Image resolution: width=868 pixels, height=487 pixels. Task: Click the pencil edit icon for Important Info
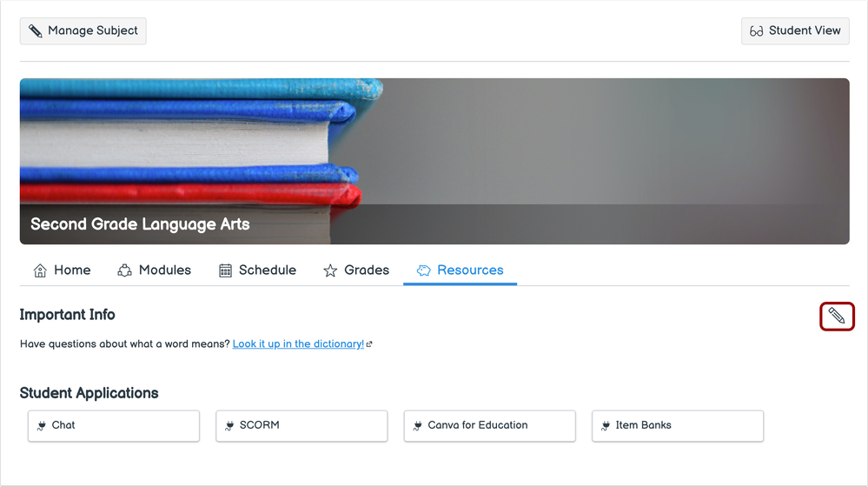coord(837,316)
